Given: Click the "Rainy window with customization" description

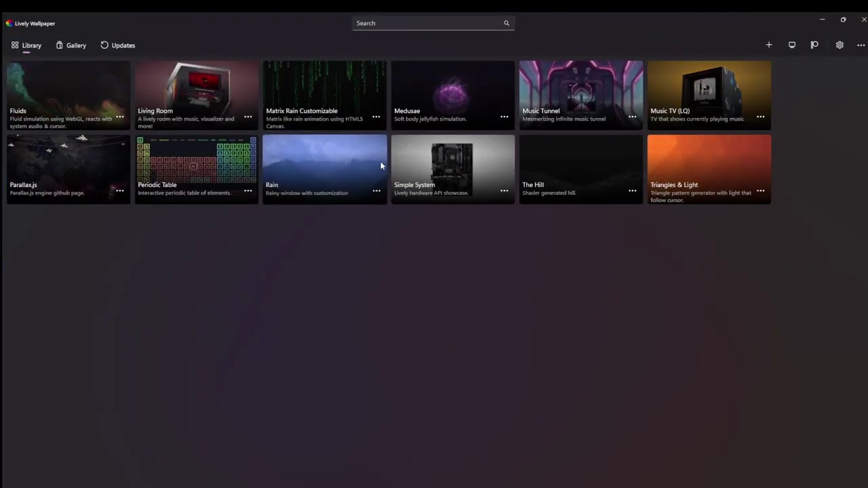Looking at the screenshot, I should [x=307, y=193].
